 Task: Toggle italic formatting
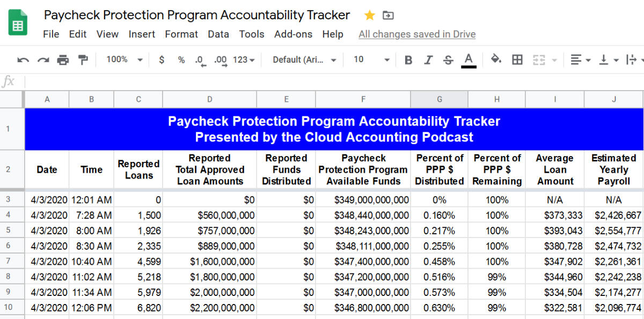click(x=428, y=60)
